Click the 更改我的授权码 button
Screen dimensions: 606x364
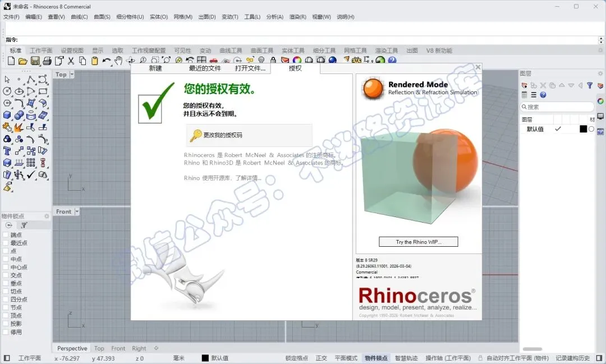click(x=249, y=135)
